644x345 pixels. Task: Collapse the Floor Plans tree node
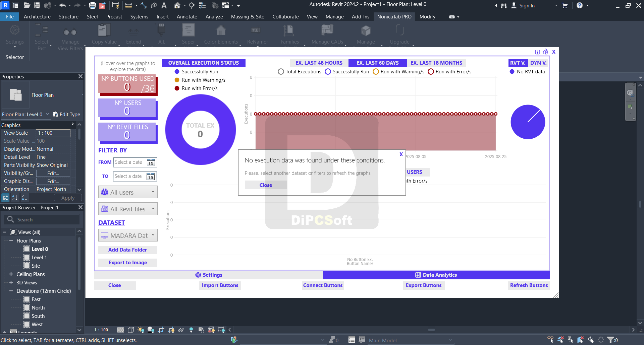(x=11, y=240)
